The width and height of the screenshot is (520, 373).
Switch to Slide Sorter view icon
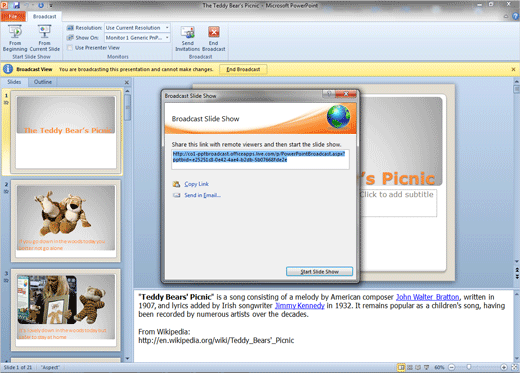410,367
